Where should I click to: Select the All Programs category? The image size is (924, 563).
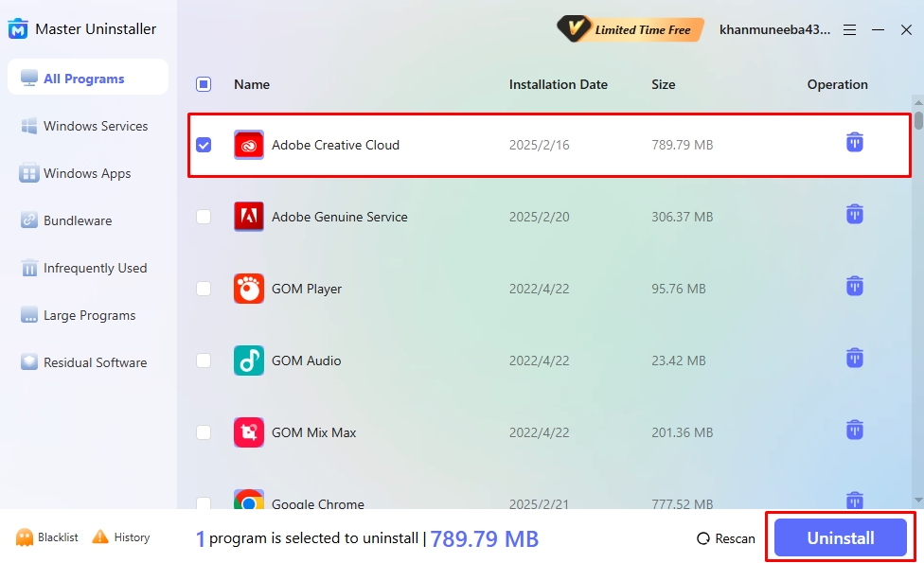tap(88, 79)
